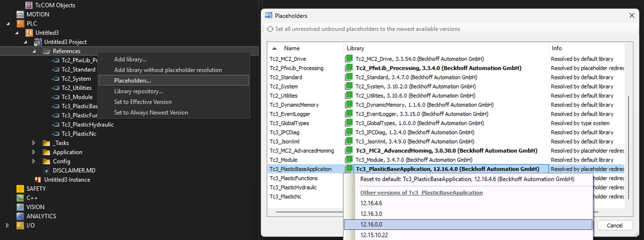
Task: Pick version 12.16.0.0 from the version list
Action: coord(468,224)
